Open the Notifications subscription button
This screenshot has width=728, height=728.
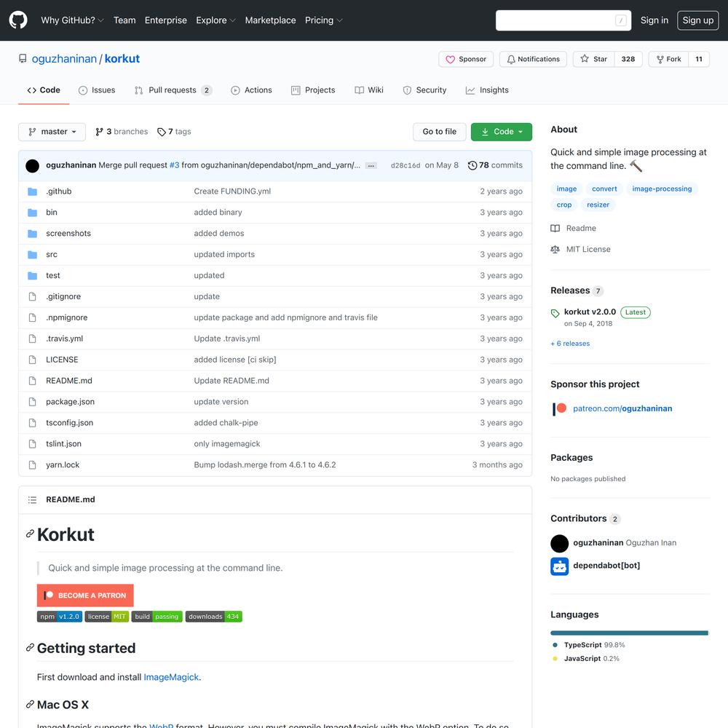[x=533, y=60]
